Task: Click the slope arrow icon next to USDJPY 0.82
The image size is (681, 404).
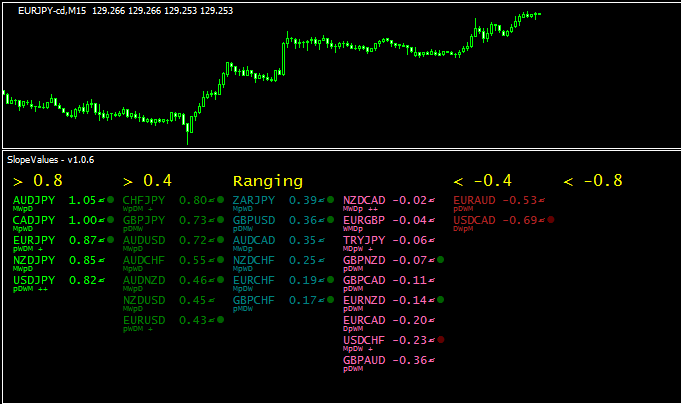Action: pos(102,280)
